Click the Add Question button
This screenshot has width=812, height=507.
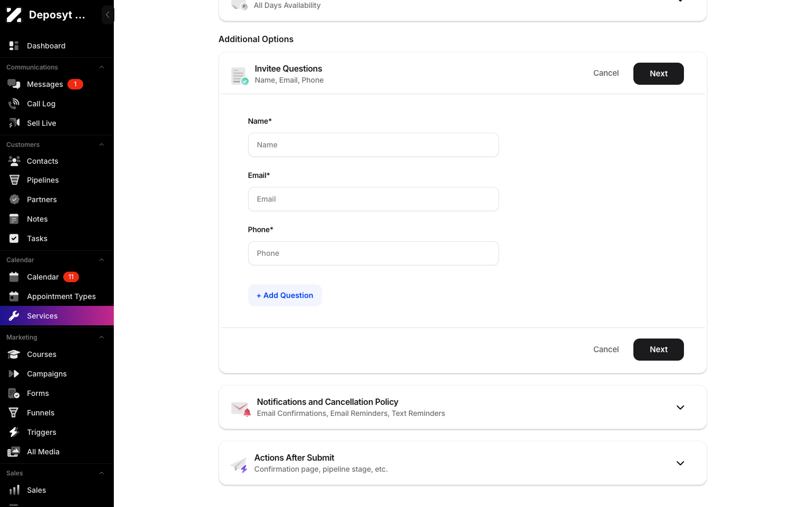pyautogui.click(x=285, y=295)
